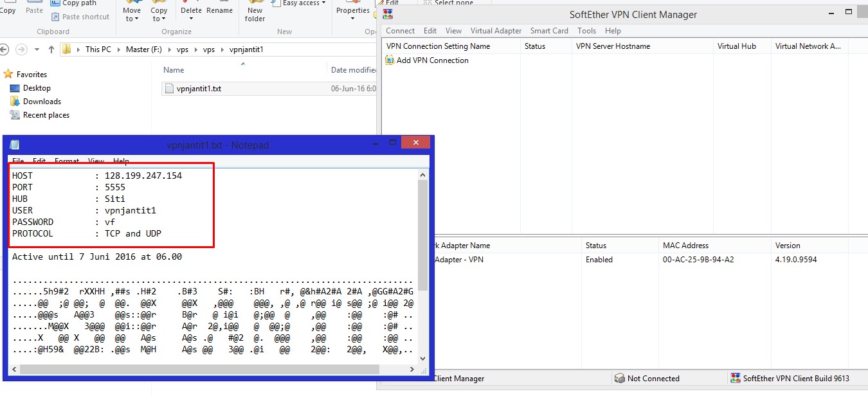Click the PORT value 5555 in Notepad

pyautogui.click(x=115, y=187)
